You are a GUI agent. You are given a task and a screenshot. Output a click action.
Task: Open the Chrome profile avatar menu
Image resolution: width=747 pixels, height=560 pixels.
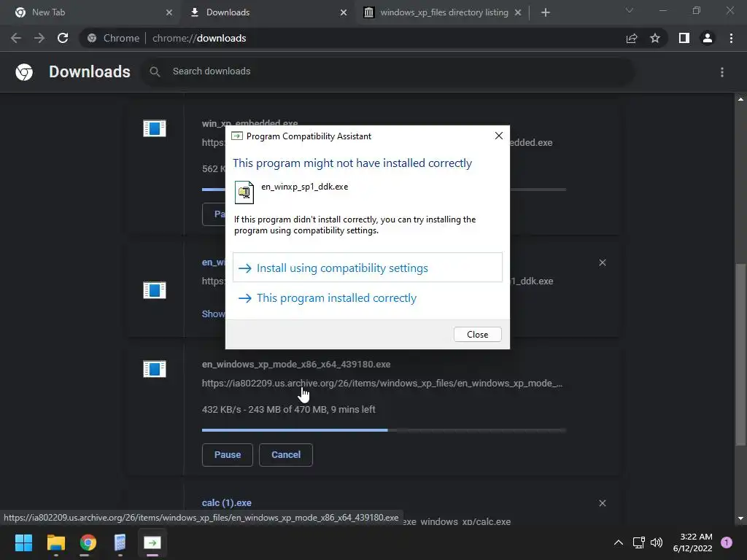point(708,38)
